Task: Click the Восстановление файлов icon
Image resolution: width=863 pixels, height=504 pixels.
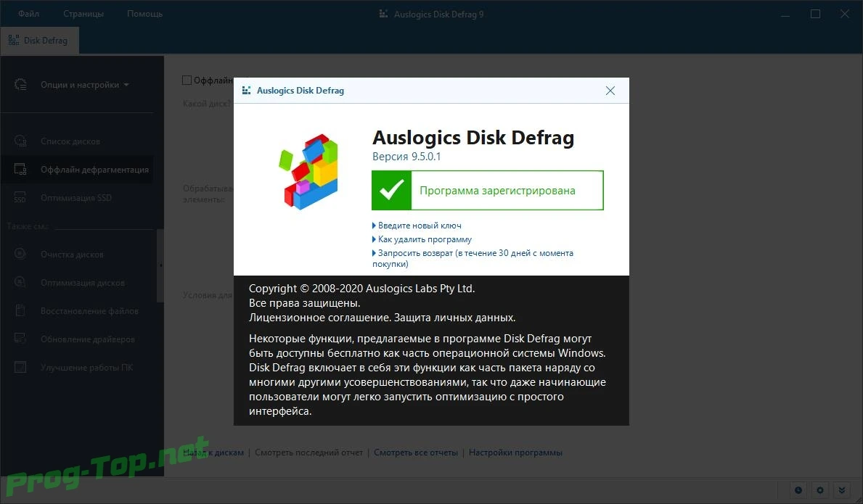Action: 20,310
